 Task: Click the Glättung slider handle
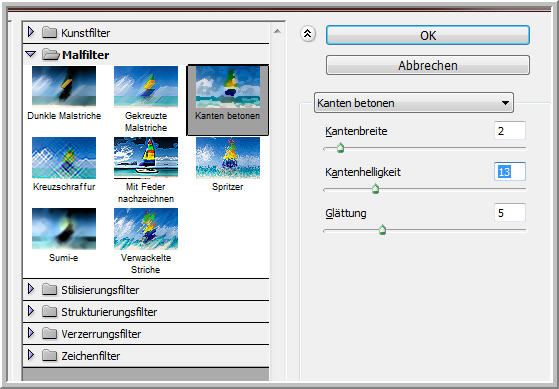383,230
